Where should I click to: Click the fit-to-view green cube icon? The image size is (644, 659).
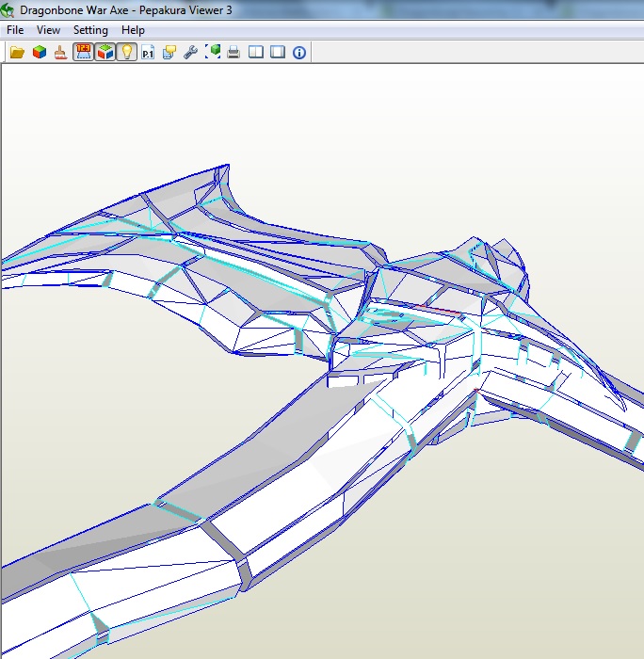[x=213, y=53]
